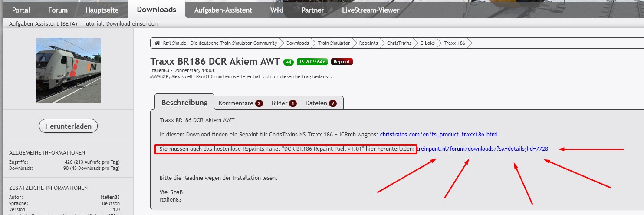The height and width of the screenshot is (215, 644).
Task: Open the locomotive preview thumbnail
Action: click(68, 70)
